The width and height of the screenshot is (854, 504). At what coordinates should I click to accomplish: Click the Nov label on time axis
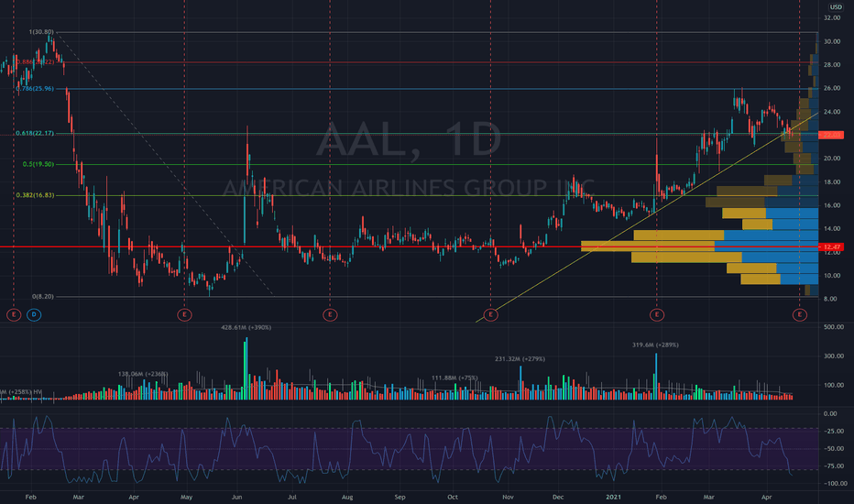point(508,498)
